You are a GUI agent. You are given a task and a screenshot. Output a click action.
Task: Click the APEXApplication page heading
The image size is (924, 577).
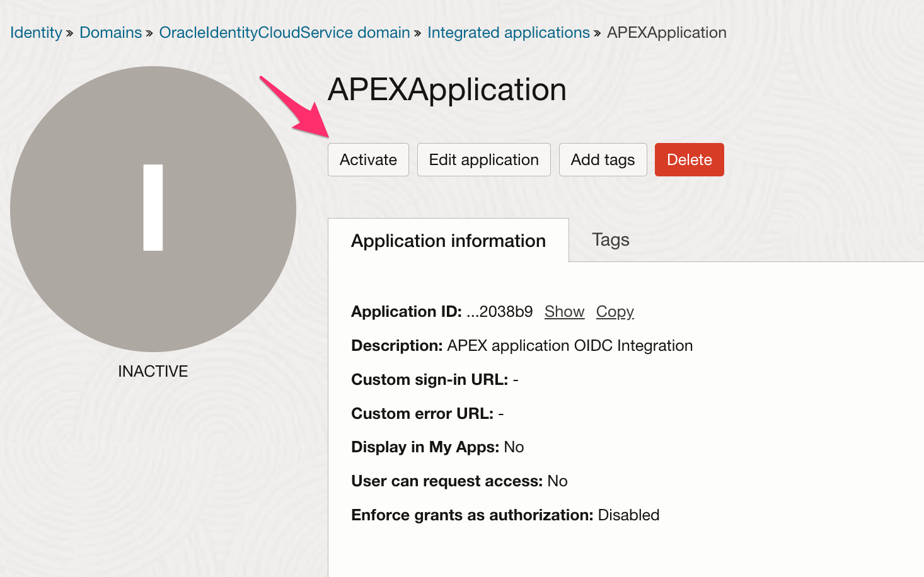coord(447,89)
